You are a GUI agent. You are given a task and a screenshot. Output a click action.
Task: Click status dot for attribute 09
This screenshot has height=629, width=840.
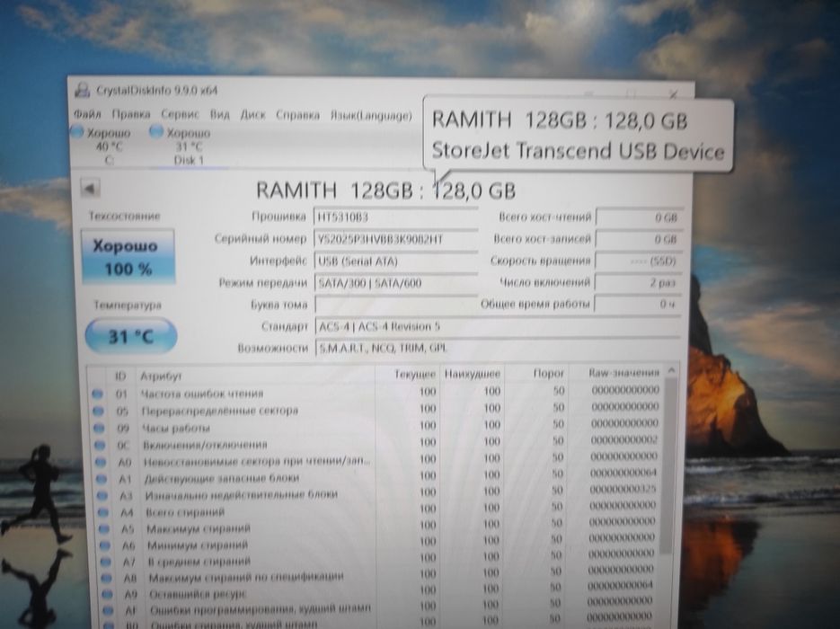click(x=99, y=428)
